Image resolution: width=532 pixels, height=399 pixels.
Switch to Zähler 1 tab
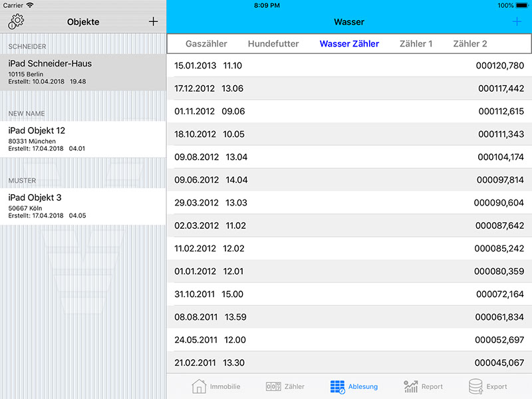click(416, 44)
